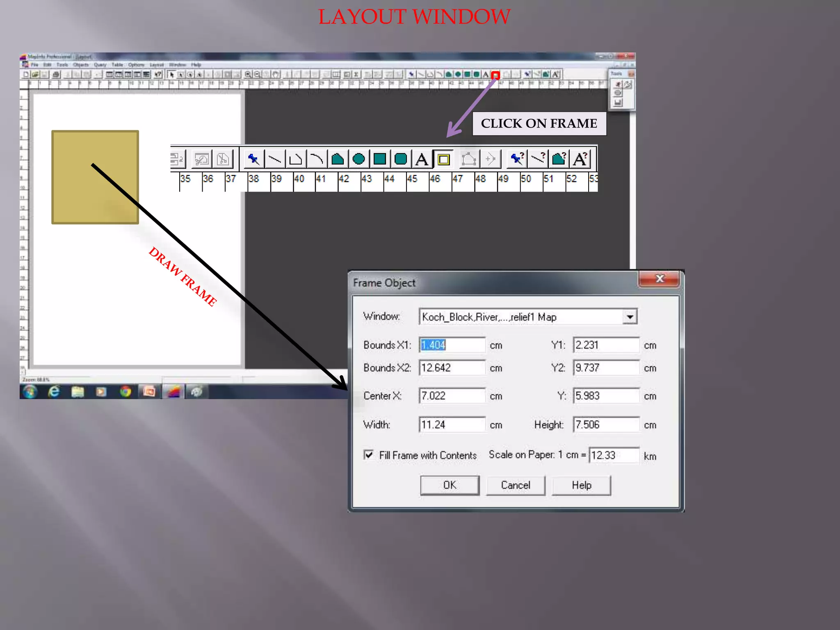Click the Print icon in the MapInfo toolbar
This screenshot has width=840, height=630.
[x=57, y=74]
